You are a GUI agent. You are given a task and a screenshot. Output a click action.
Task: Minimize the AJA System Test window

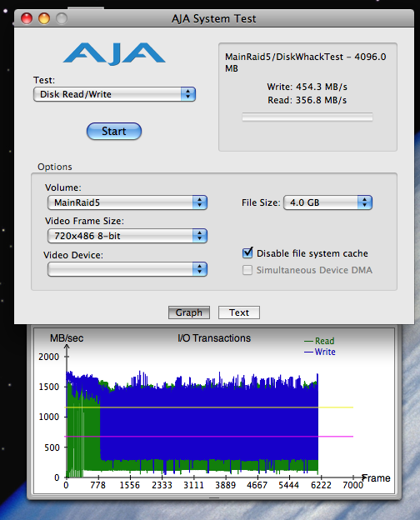coord(44,18)
